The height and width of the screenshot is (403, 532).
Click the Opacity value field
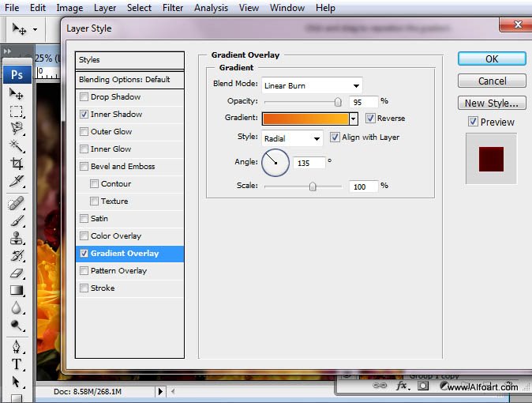point(364,102)
